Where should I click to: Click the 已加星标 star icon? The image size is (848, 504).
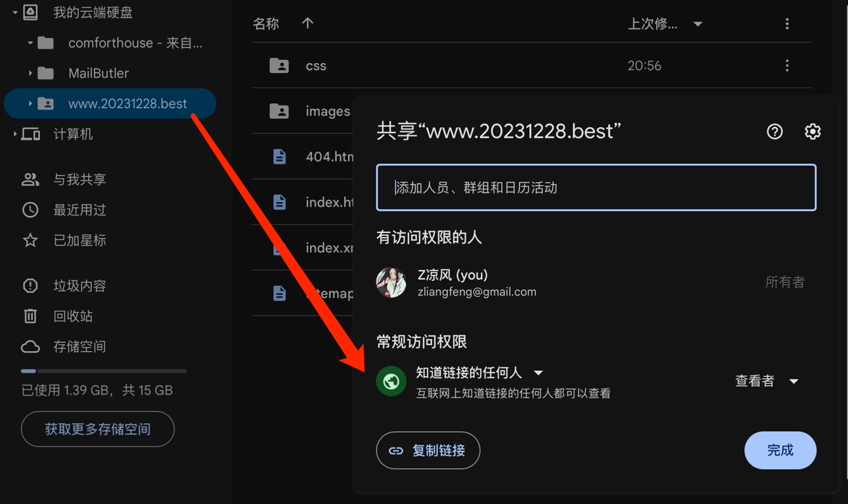point(30,240)
